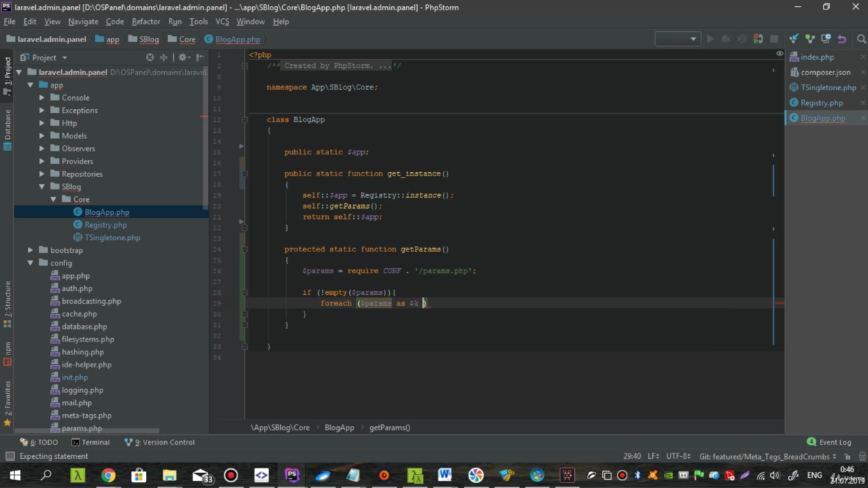Expand the Observers folder
Viewport: 868px width, 488px height.
point(42,148)
